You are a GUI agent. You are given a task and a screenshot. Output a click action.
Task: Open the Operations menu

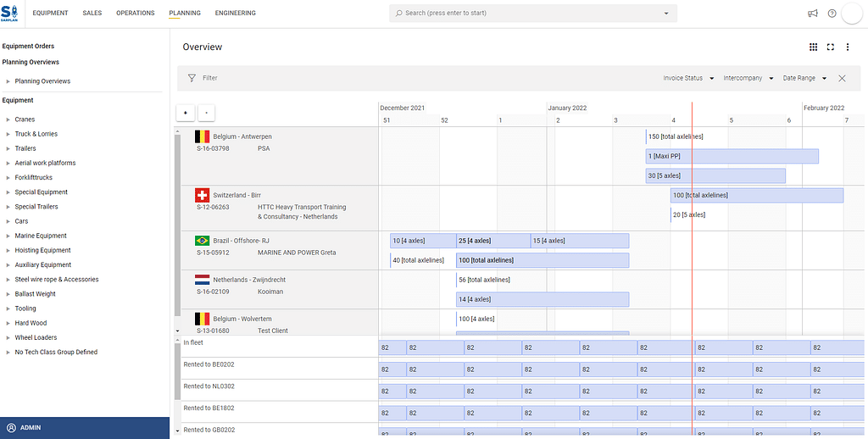point(135,14)
